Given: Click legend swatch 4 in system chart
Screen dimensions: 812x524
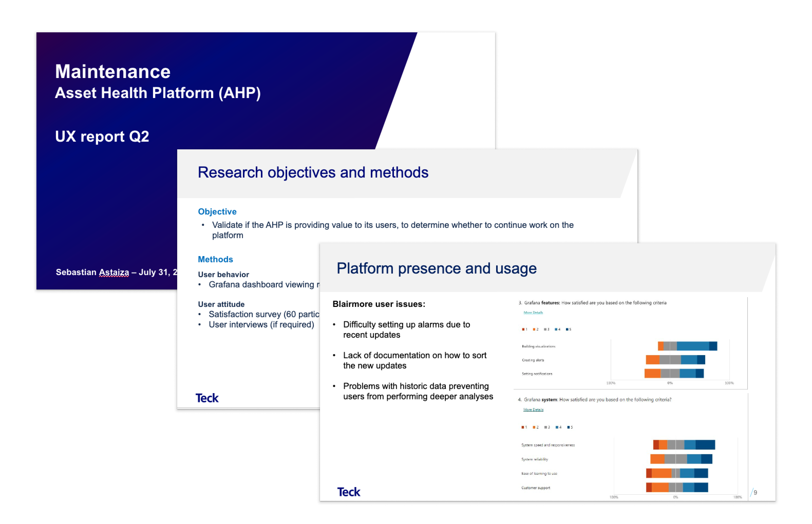Looking at the screenshot, I should pos(557,427).
